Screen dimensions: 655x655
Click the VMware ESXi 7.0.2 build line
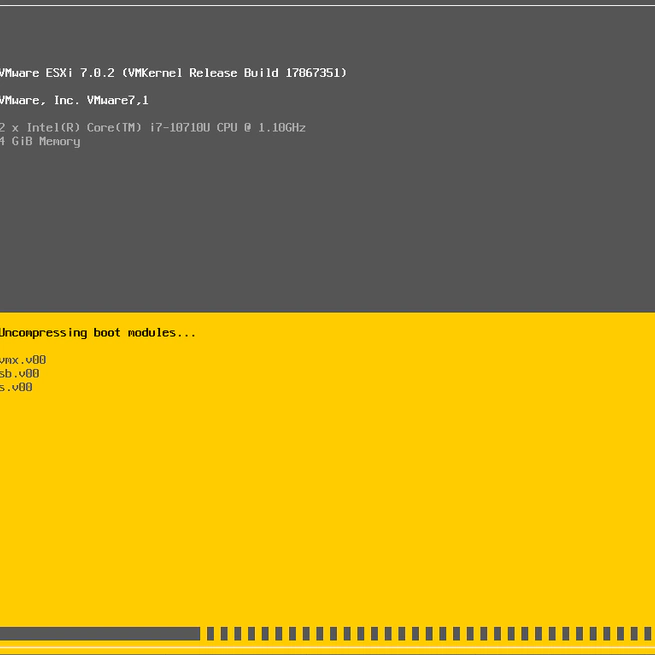click(173, 73)
